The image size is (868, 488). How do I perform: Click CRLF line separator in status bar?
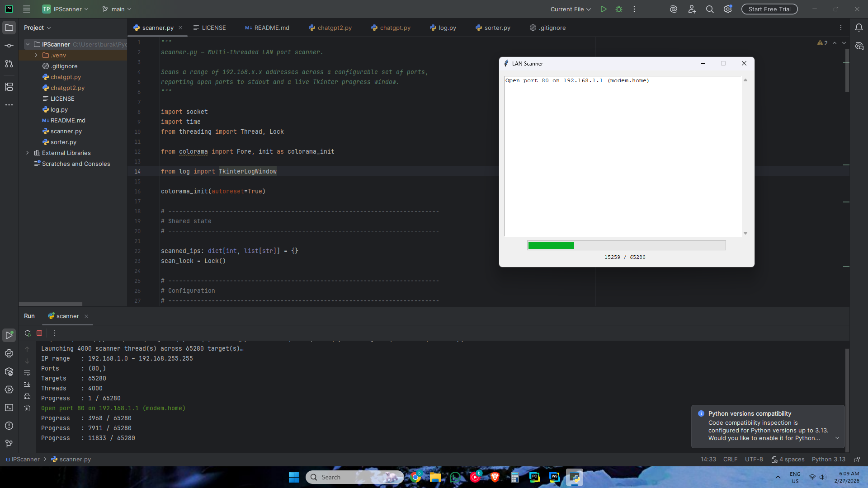coord(730,459)
